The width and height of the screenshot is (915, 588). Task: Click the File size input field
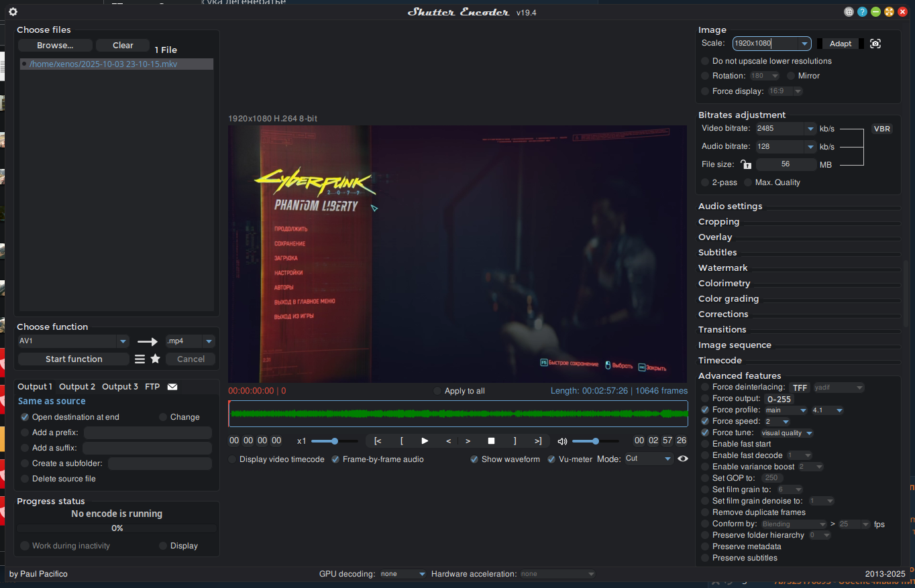[786, 164]
